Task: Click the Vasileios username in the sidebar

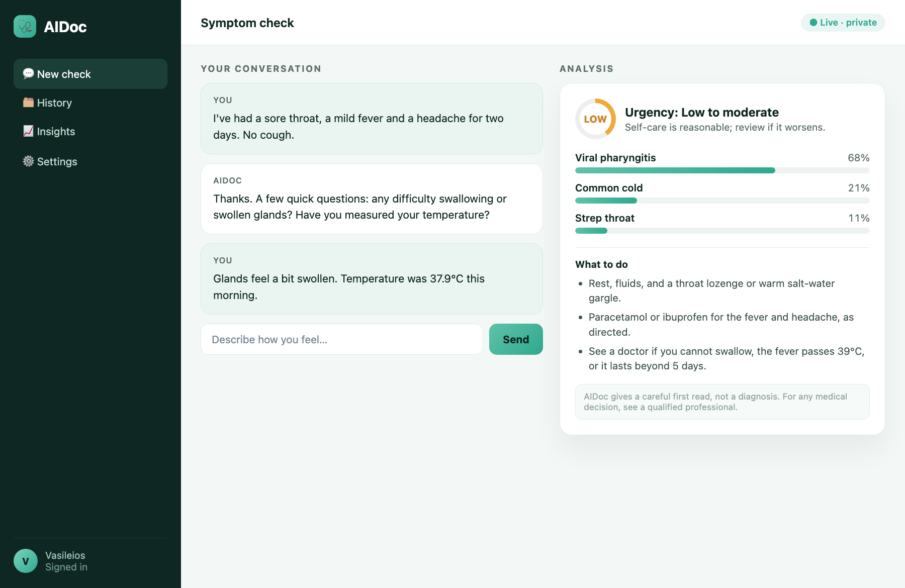Action: (x=65, y=555)
